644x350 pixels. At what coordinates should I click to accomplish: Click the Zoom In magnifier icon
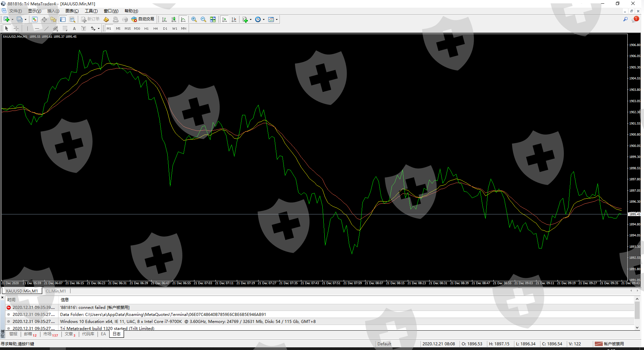pos(194,19)
